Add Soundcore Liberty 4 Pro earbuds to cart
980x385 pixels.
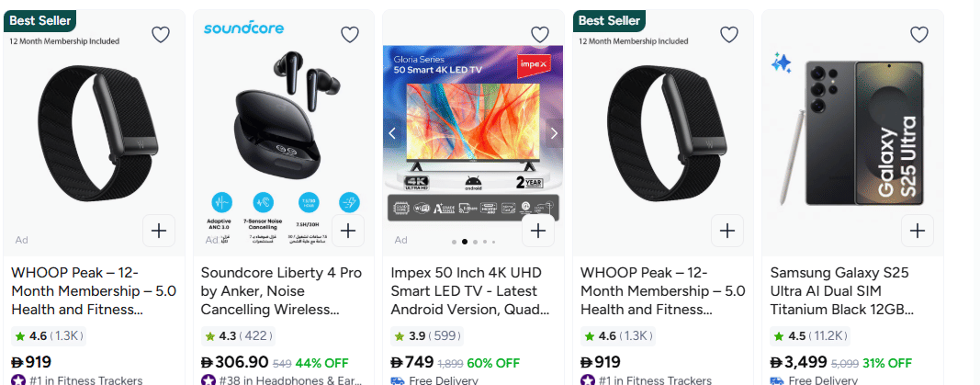click(348, 230)
